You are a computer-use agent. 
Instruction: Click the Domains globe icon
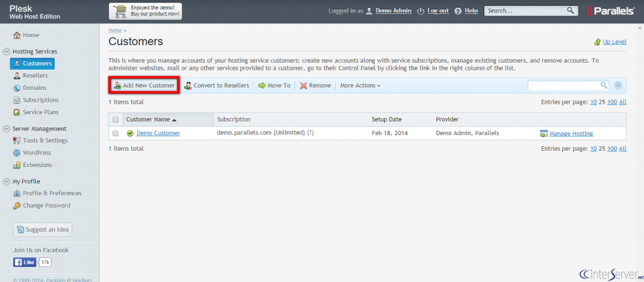17,88
